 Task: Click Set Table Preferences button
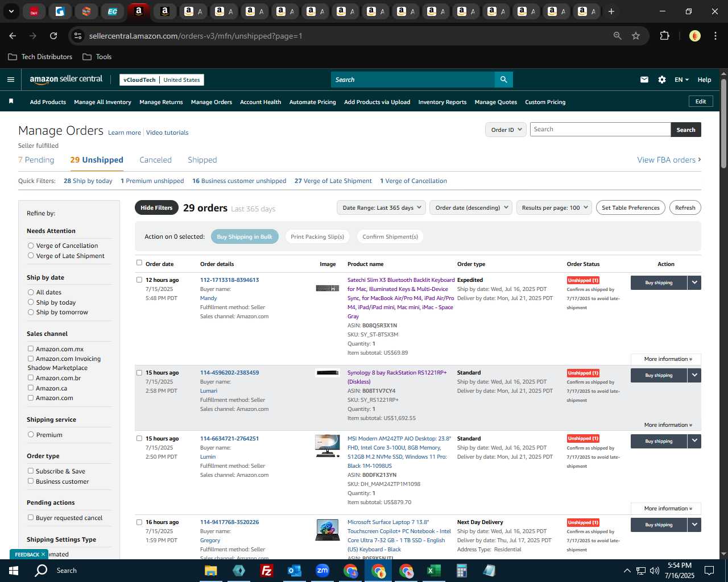[x=631, y=207]
